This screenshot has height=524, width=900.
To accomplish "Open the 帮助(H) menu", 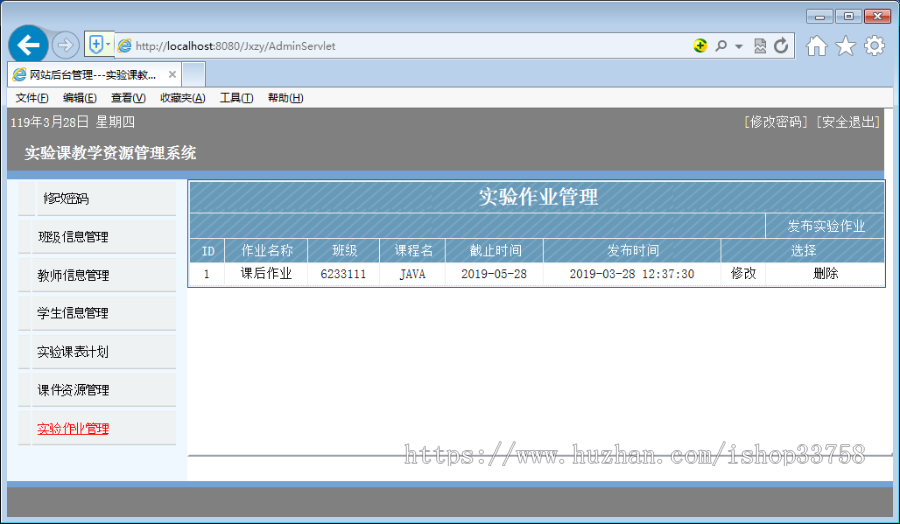I will pyautogui.click(x=285, y=98).
